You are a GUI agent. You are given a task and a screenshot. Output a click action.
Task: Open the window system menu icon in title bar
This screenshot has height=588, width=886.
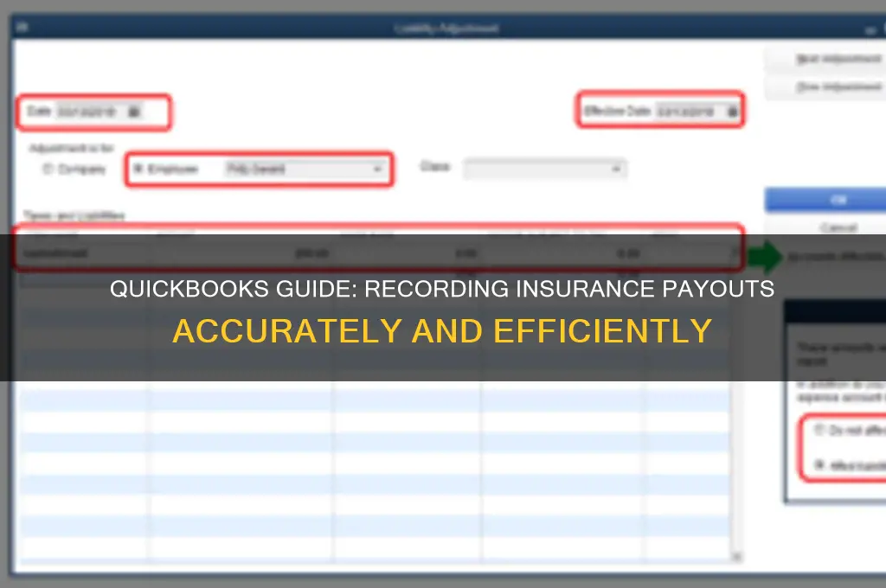tap(22, 27)
